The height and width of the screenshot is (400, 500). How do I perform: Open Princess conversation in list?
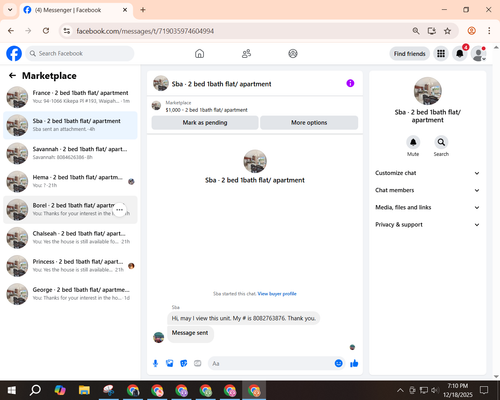coord(70,266)
